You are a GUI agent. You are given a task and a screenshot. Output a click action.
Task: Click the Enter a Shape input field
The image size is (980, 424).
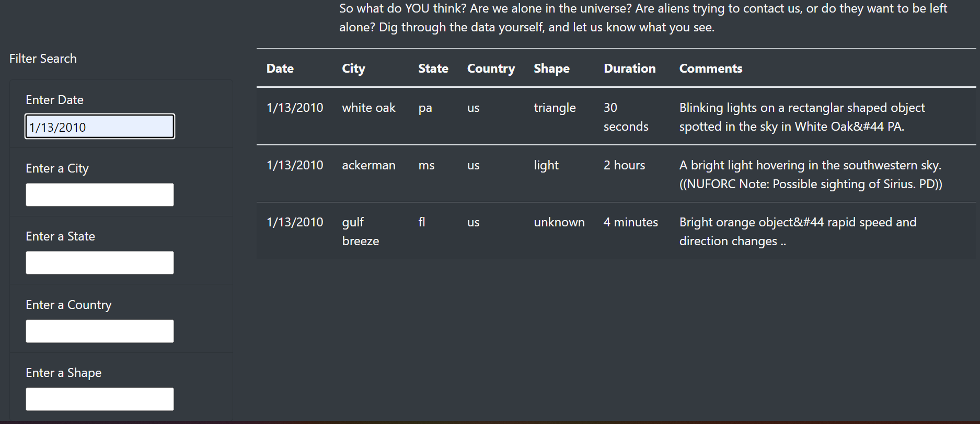[x=99, y=399]
